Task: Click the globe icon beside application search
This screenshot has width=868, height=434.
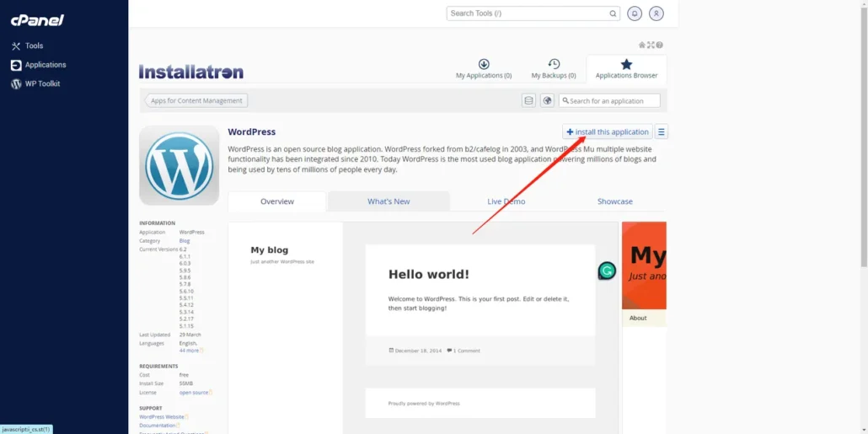Action: pyautogui.click(x=547, y=100)
